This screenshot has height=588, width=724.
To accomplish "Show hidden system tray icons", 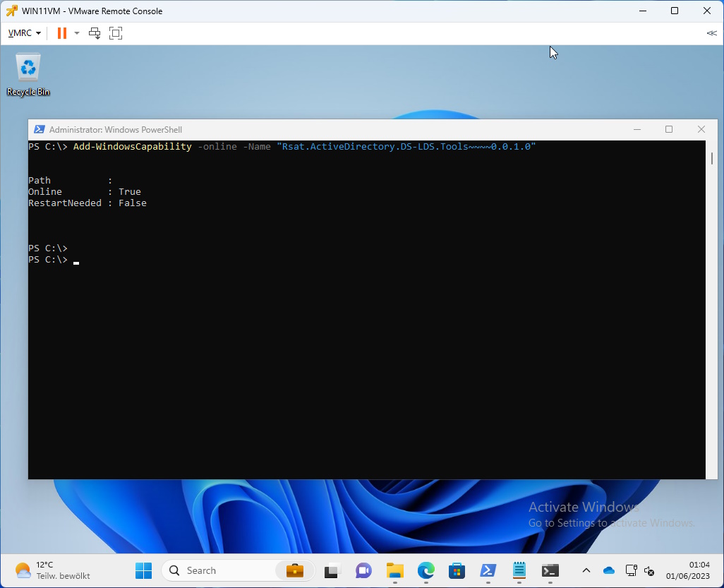I will coord(586,571).
